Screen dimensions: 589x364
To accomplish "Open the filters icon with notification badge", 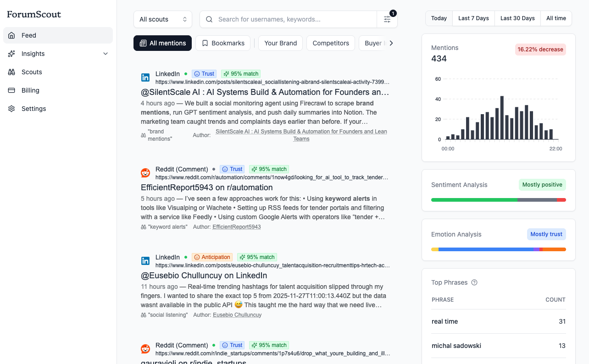I will coord(387,19).
